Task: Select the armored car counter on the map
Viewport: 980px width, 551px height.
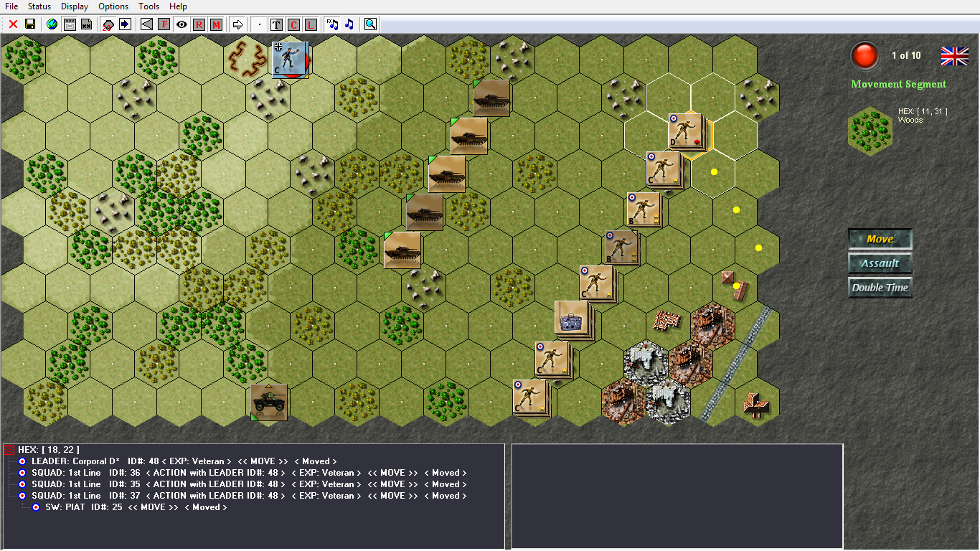Action: (x=268, y=402)
